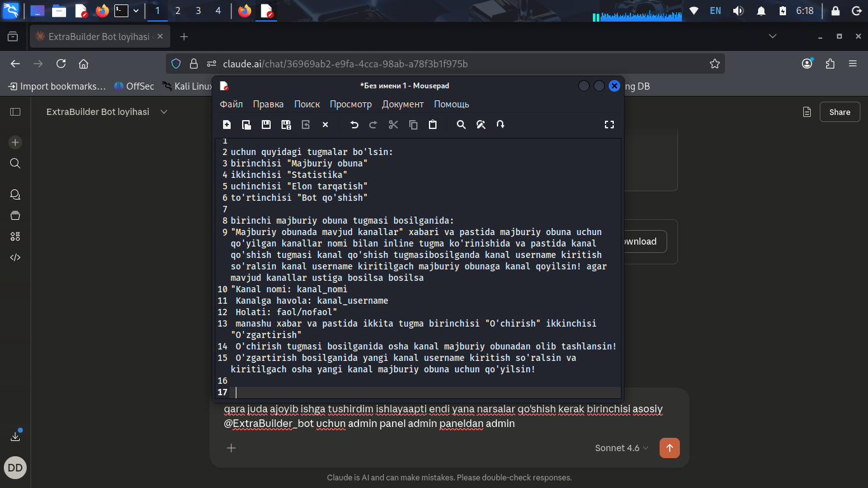This screenshot has width=868, height=488.
Task: Open the keyboard layout EN indicator
Action: [715, 11]
